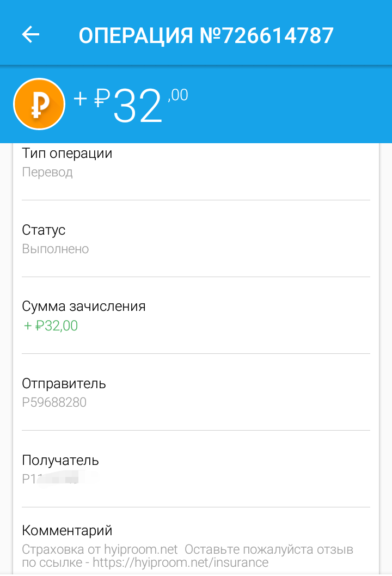Viewport: 392px width, 576px height.
Task: Tap the ruble sign before 32 in the header
Action: 102,99
